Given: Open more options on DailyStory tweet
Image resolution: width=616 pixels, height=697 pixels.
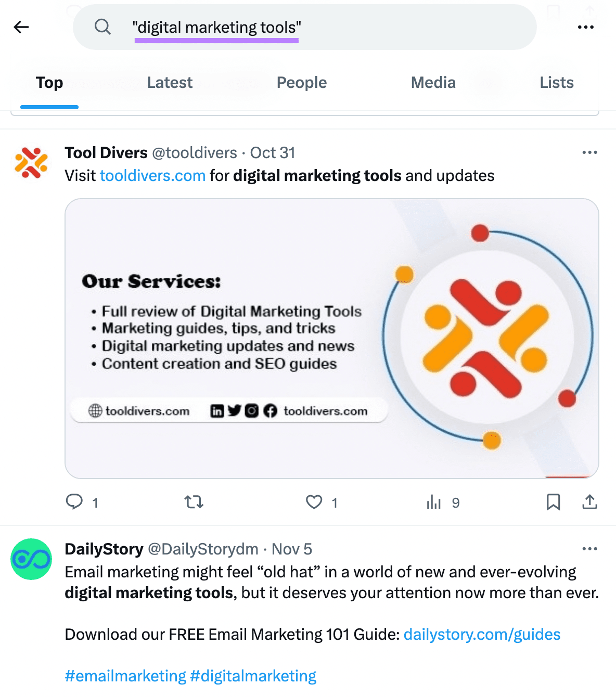Looking at the screenshot, I should (x=589, y=548).
